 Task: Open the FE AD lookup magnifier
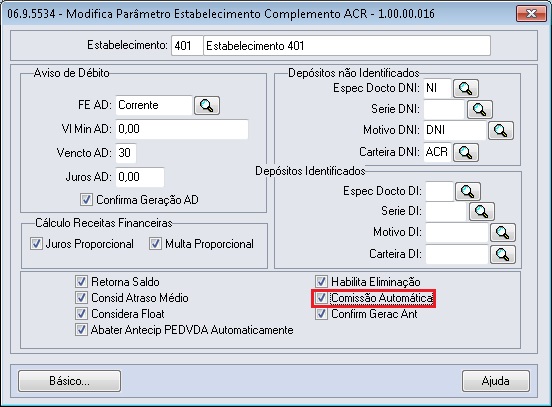(207, 105)
